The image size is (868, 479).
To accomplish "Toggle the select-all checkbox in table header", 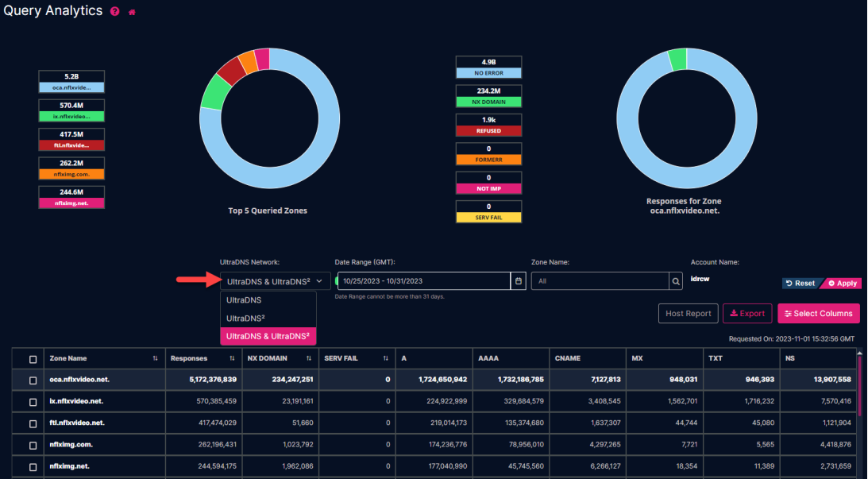I will coord(32,358).
